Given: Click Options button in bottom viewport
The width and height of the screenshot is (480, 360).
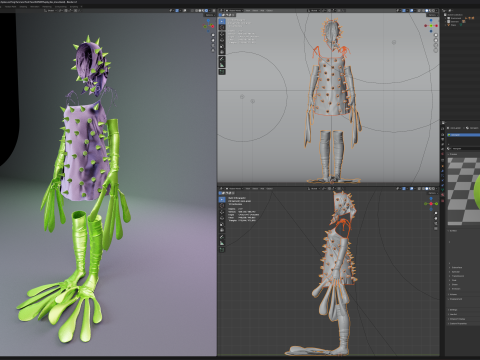Looking at the screenshot, I should click(x=432, y=193).
